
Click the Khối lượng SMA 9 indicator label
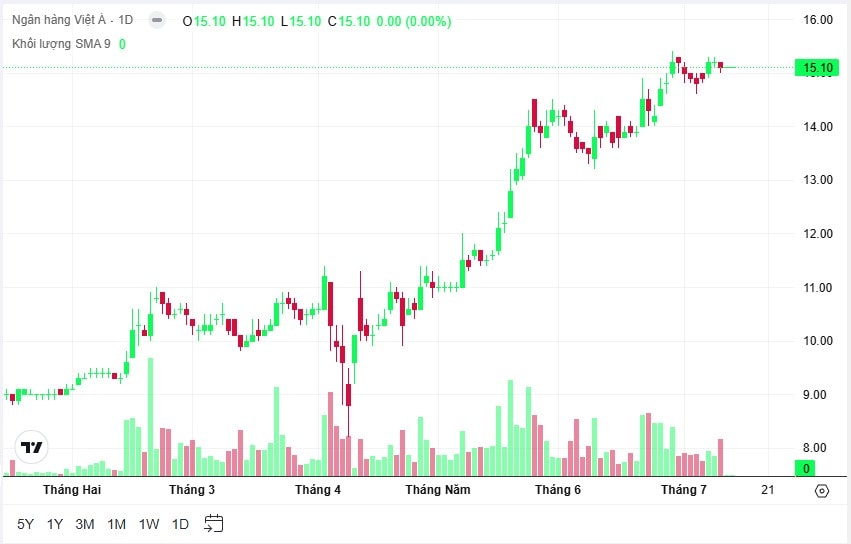(x=61, y=43)
